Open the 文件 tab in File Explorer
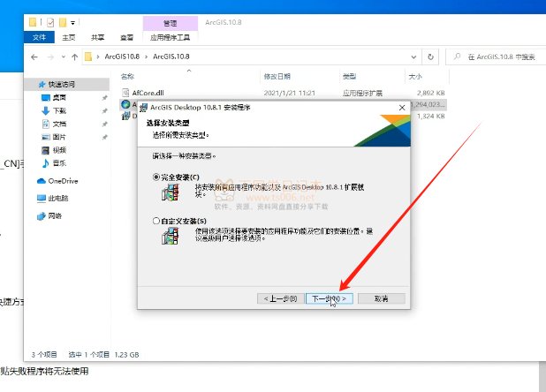This screenshot has height=392, width=546. [39, 37]
